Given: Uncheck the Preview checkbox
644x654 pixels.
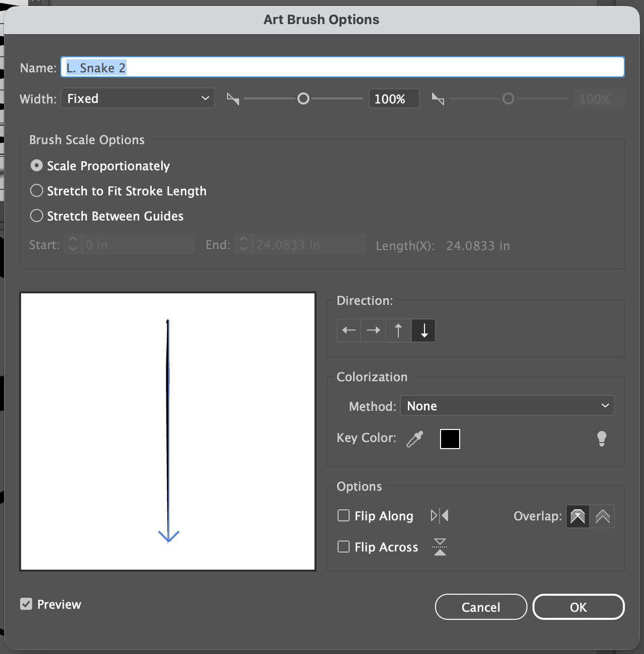Looking at the screenshot, I should coord(26,604).
